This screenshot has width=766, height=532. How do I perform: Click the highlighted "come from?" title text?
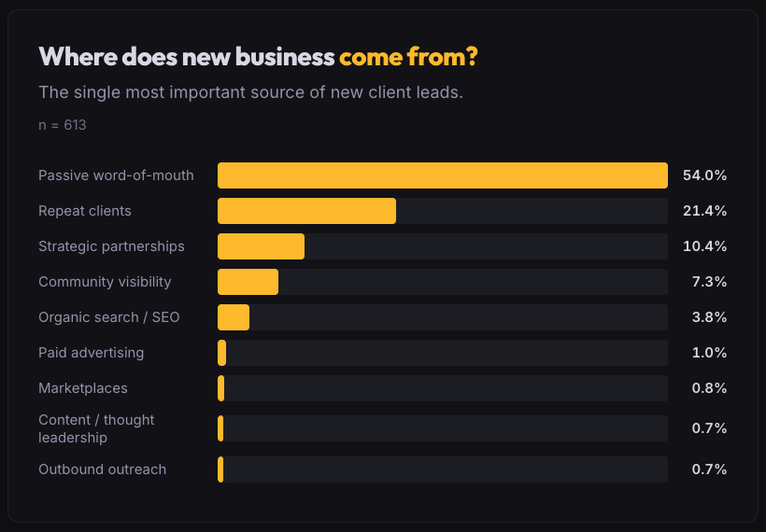[x=408, y=57]
